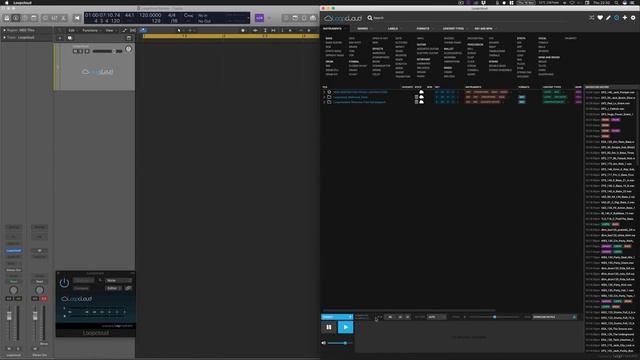Viewport: 640px width, 360px height.
Task: Click the Loopcloud logo in the Loopcloud app
Action: 343,18
